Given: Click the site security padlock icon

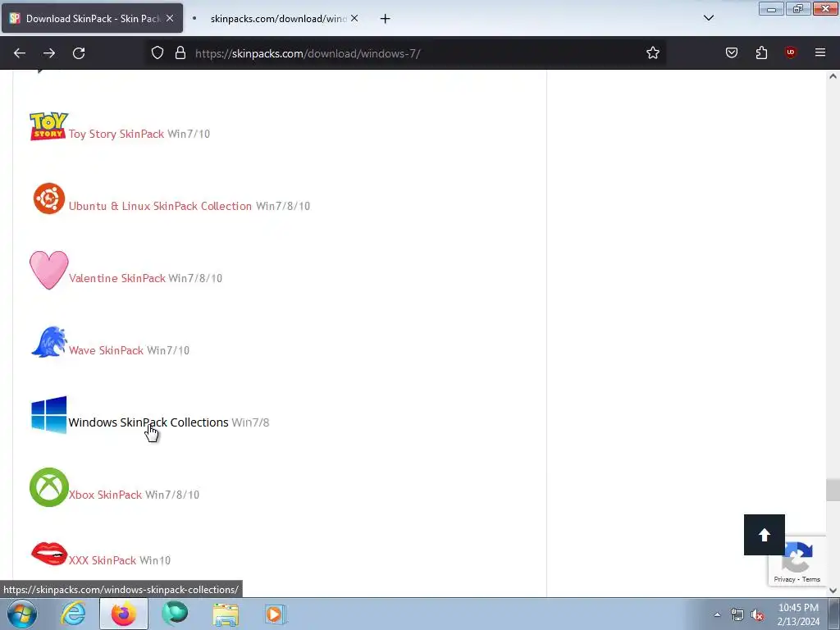Looking at the screenshot, I should coord(180,53).
